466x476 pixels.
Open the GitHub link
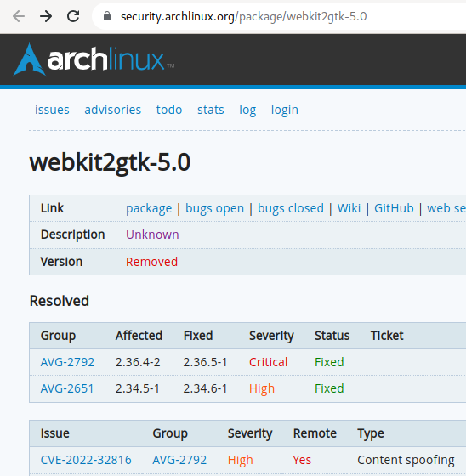click(394, 208)
